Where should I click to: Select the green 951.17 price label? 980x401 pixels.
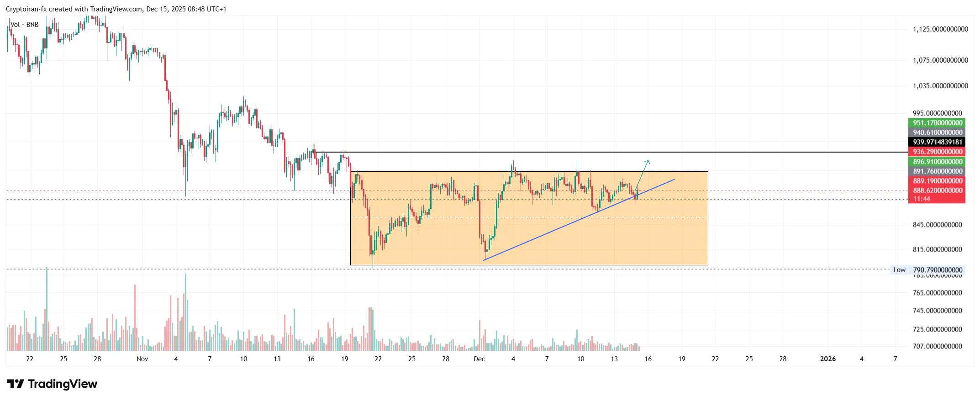[937, 123]
